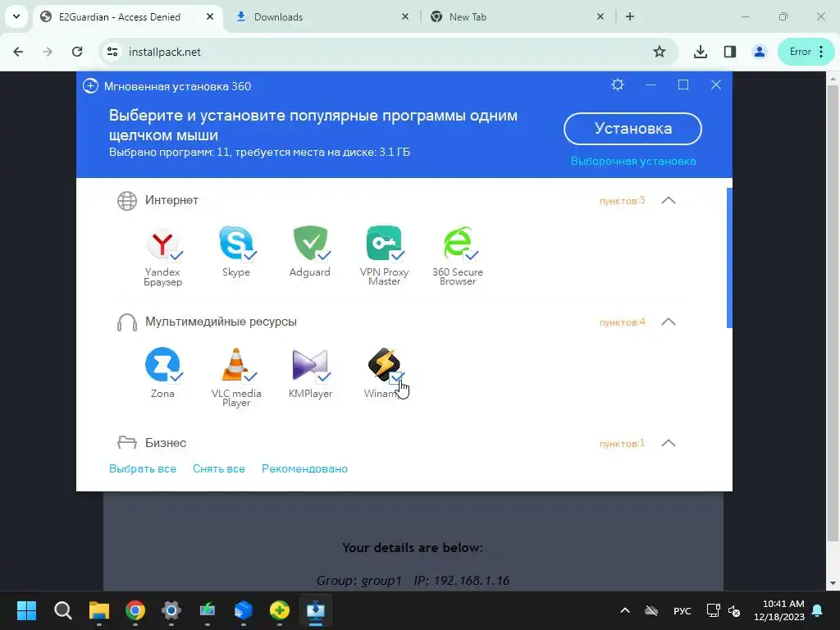
Task: Uncheck the 360 Secure Browser checkbox
Action: [471, 256]
